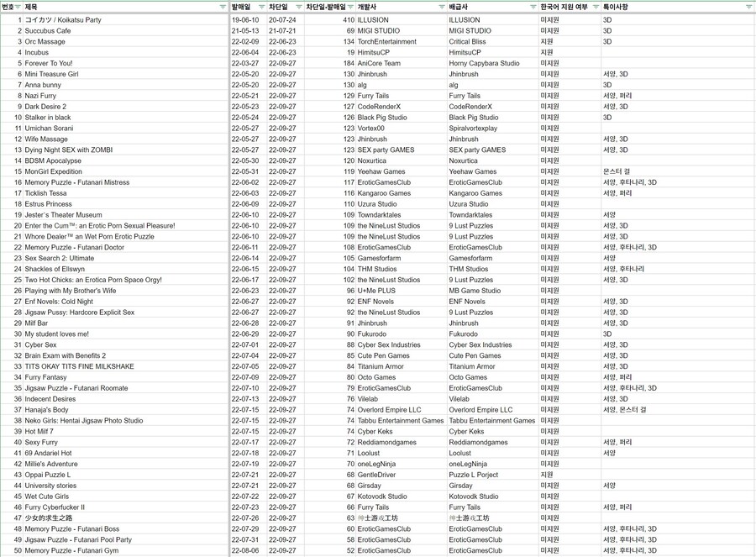756x557 pixels.
Task: Click the 'Tabbu Entertainment Games' publisher cell
Action: (493, 421)
